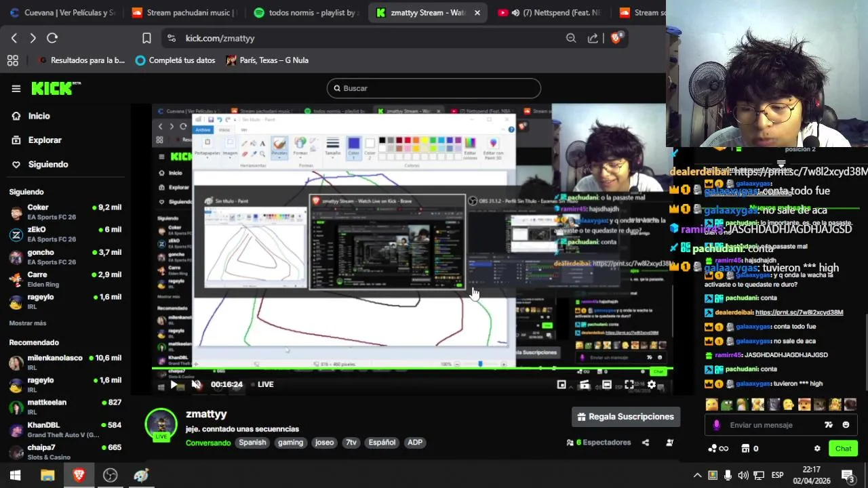Viewport: 868px width, 488px height.
Task: Open File Explorer from the taskbar
Action: tap(47, 475)
